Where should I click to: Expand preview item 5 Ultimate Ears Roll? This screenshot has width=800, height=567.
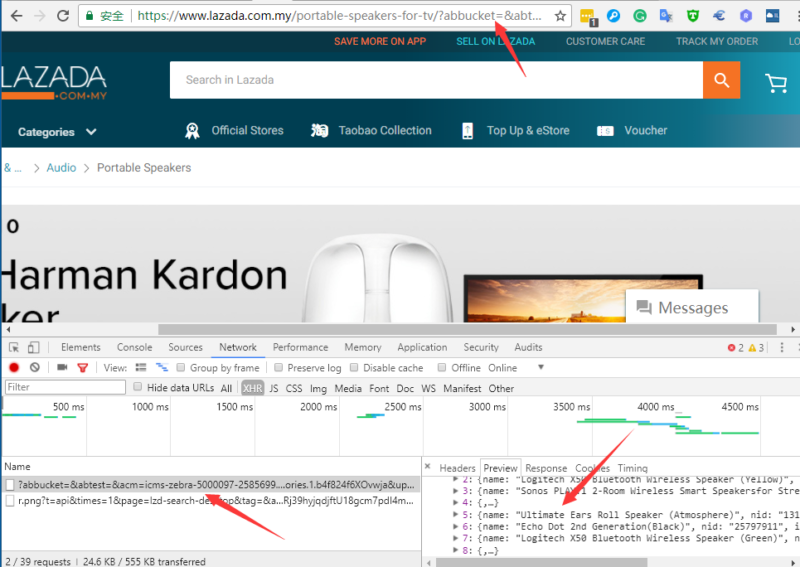pyautogui.click(x=455, y=514)
